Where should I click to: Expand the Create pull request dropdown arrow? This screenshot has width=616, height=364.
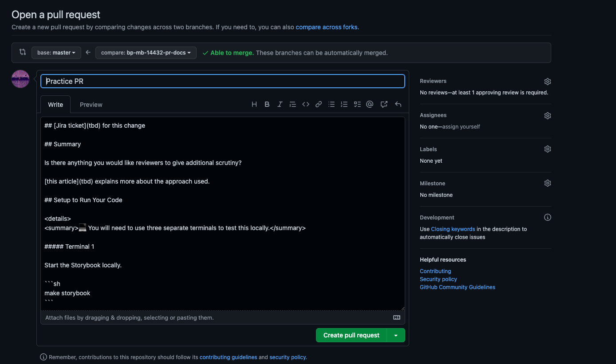(x=395, y=335)
